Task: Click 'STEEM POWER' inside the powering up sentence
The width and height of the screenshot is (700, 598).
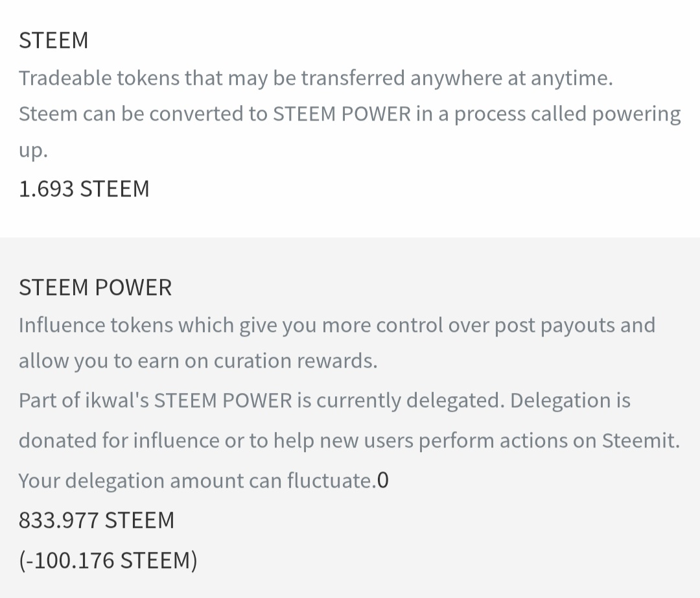Action: click(342, 114)
